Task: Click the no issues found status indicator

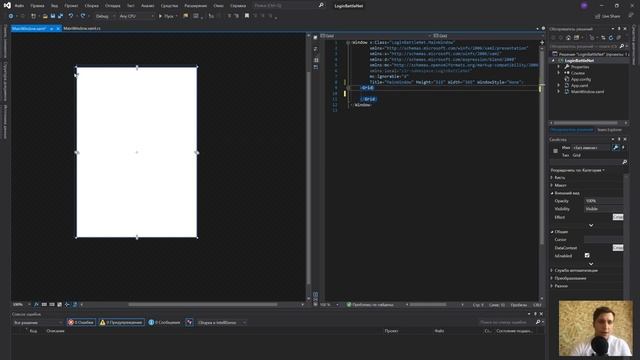Action: click(370, 305)
